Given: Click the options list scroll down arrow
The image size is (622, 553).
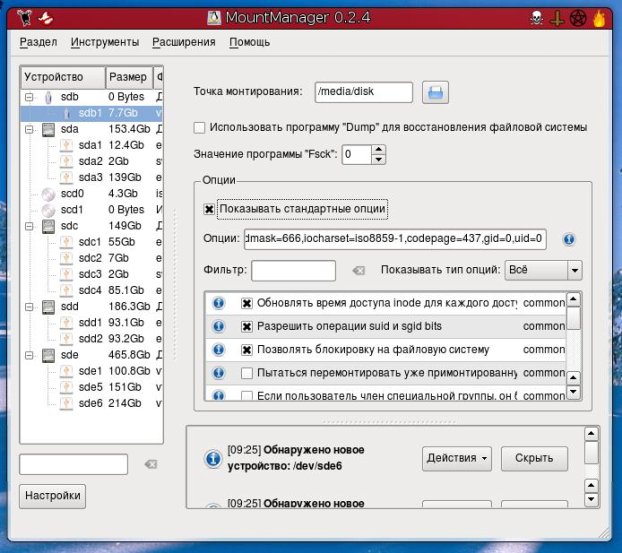Looking at the screenshot, I should tap(573, 392).
